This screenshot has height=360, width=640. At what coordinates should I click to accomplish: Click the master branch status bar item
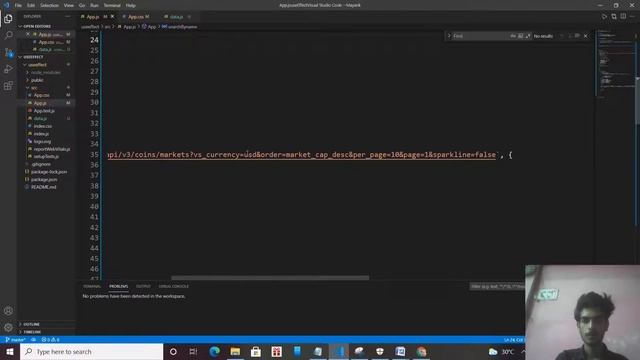16,340
